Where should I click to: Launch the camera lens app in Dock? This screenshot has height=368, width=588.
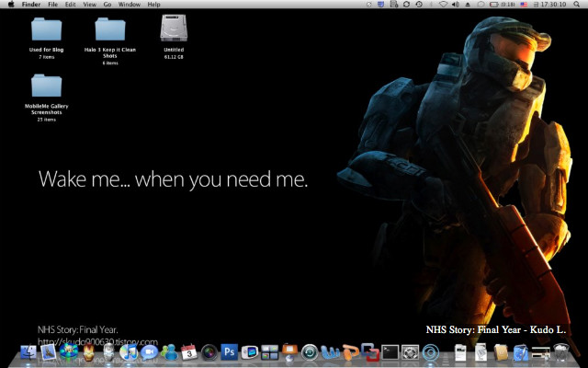[x=209, y=352]
